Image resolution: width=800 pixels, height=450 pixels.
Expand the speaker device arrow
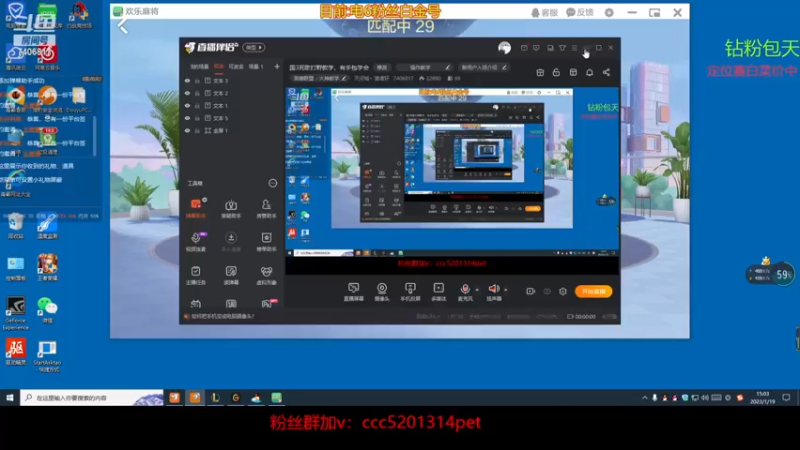coord(506,289)
